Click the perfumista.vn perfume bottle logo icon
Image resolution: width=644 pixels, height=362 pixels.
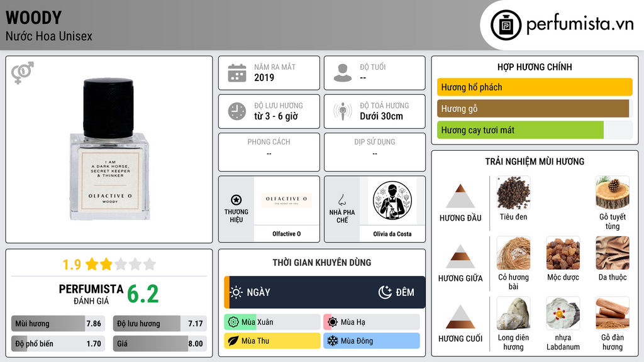coord(506,25)
